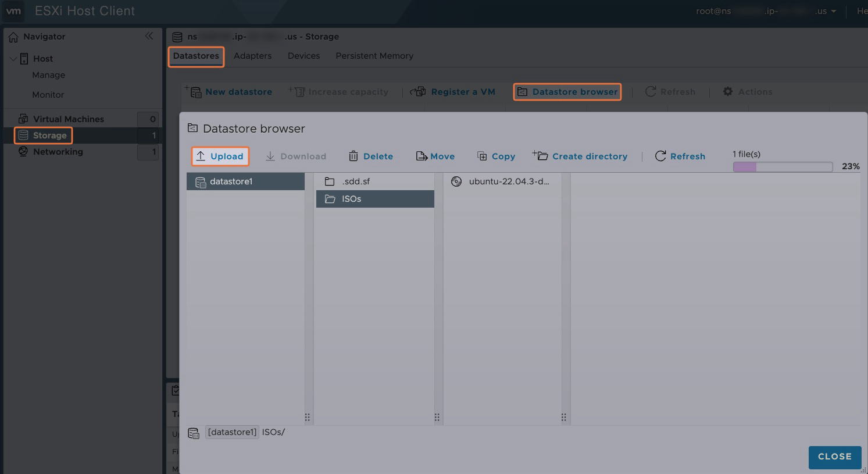Click the Datastore browser toolbar button
Image resolution: width=868 pixels, height=474 pixels.
(567, 92)
